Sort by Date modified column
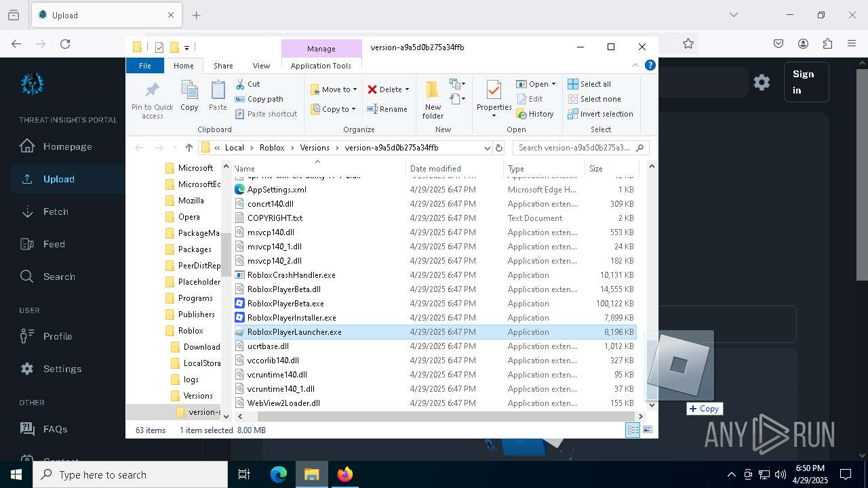 pos(454,169)
